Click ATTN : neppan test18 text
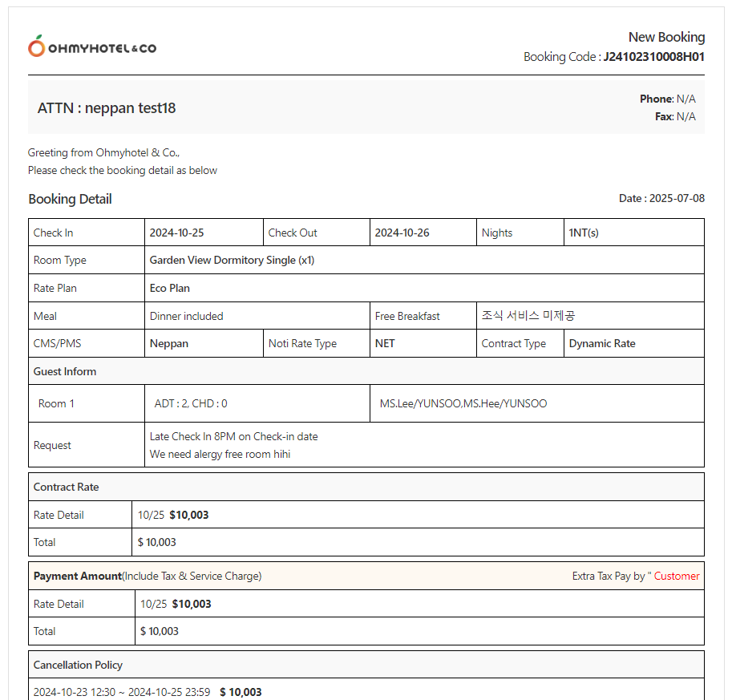Image resolution: width=732 pixels, height=700 pixels. [107, 108]
